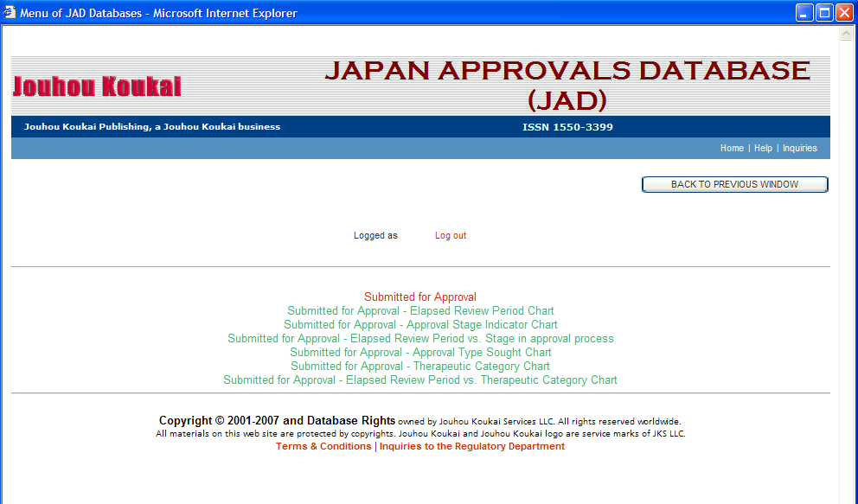This screenshot has height=504, width=858.
Task: Open the Approval Stage Indicator Chart
Action: pyautogui.click(x=420, y=324)
